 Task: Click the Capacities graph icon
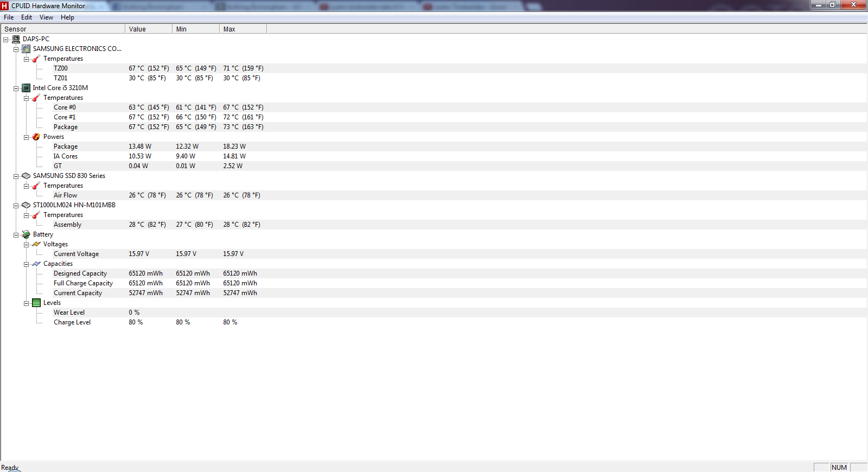coord(36,264)
